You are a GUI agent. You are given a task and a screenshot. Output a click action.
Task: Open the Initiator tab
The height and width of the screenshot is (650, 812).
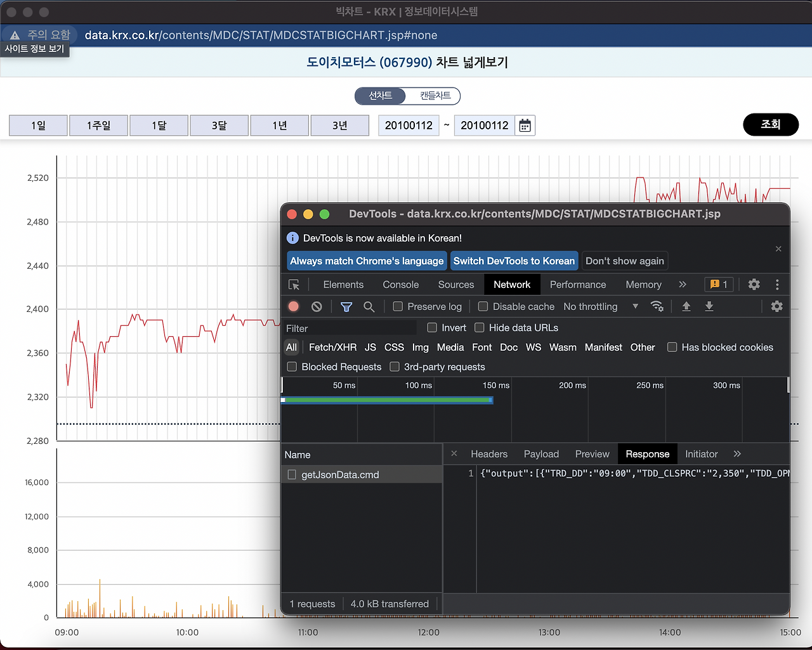(x=701, y=454)
